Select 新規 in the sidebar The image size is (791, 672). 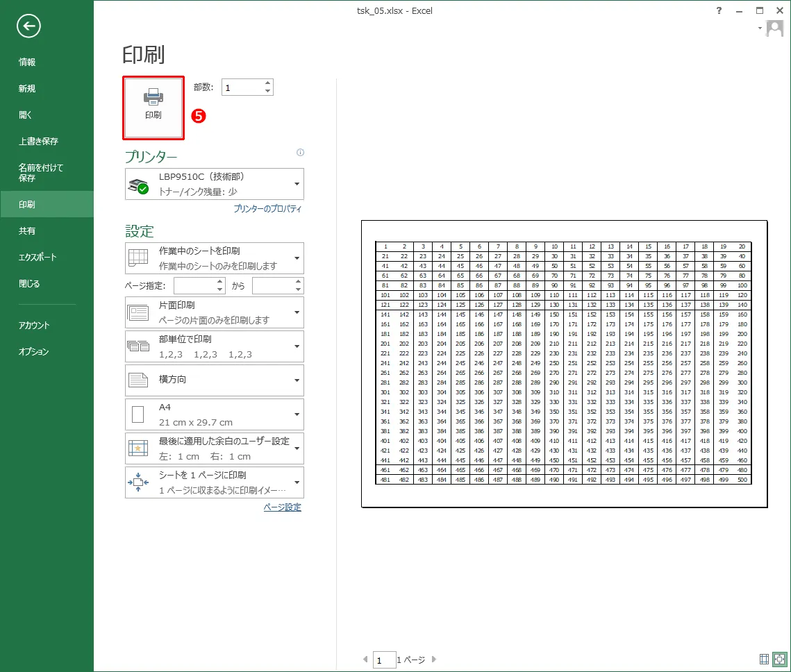pos(47,89)
